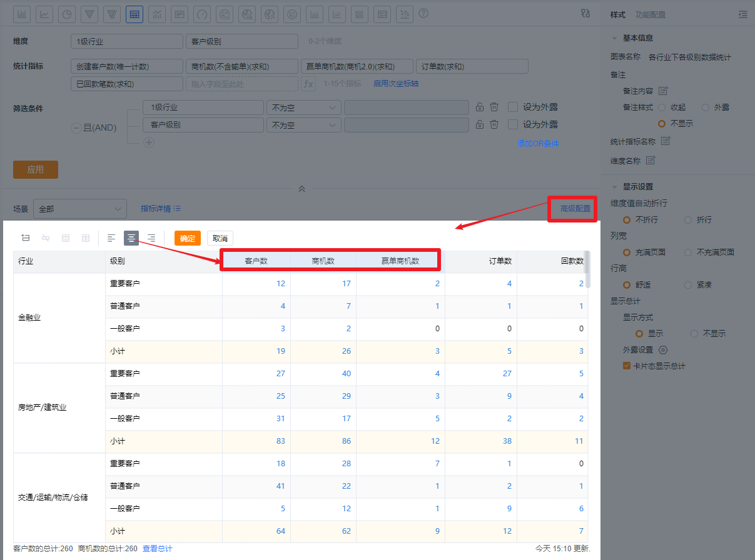Click the right-align icon in table toolbar
This screenshot has height=560, width=755.
[x=151, y=238]
